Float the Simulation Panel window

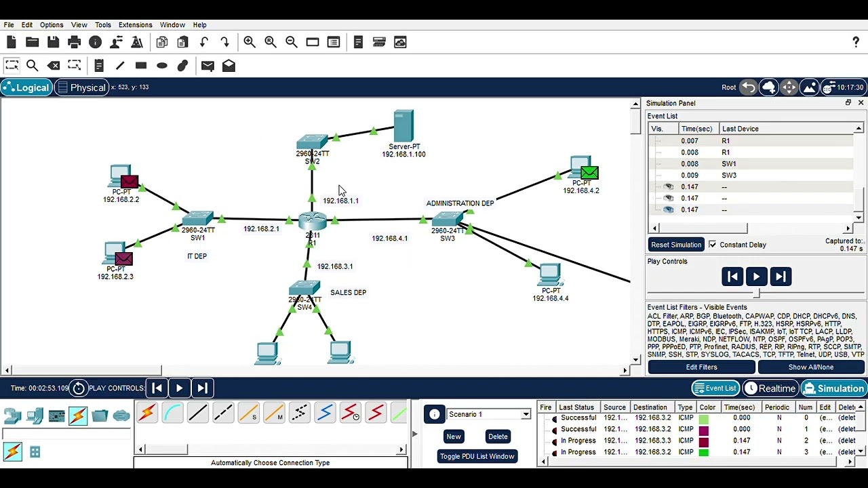click(x=848, y=103)
